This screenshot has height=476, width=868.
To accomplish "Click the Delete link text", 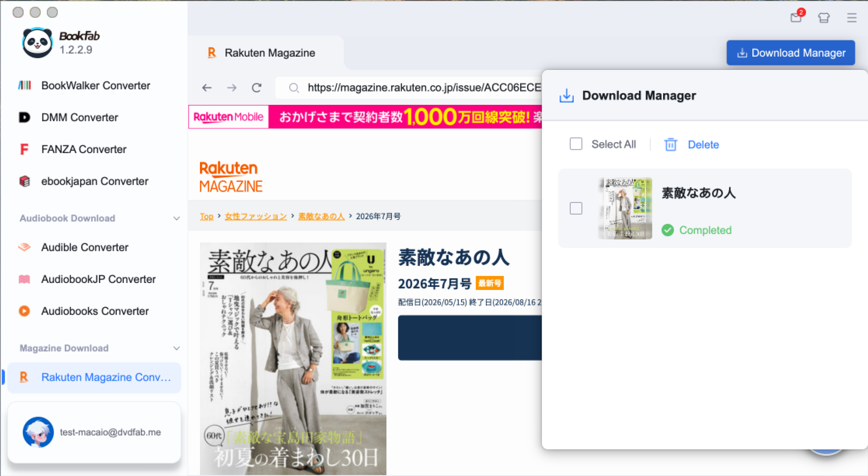I will click(x=703, y=144).
